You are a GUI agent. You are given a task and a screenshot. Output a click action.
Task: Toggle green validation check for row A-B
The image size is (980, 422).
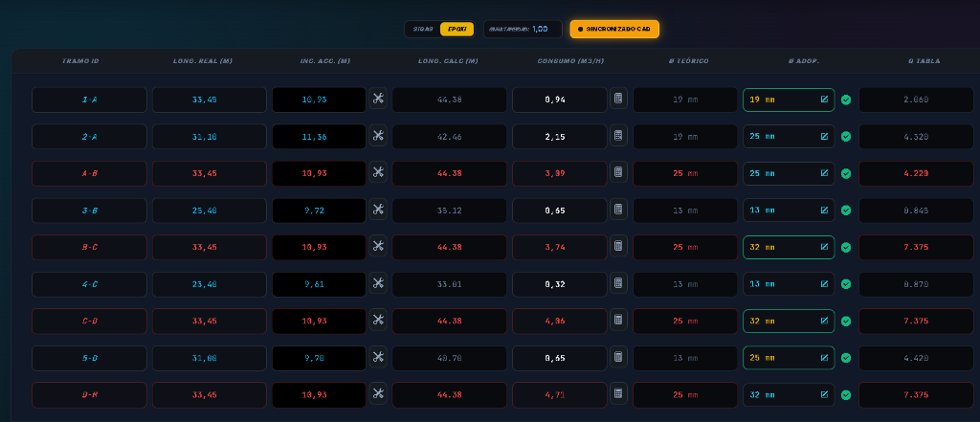pos(846,173)
